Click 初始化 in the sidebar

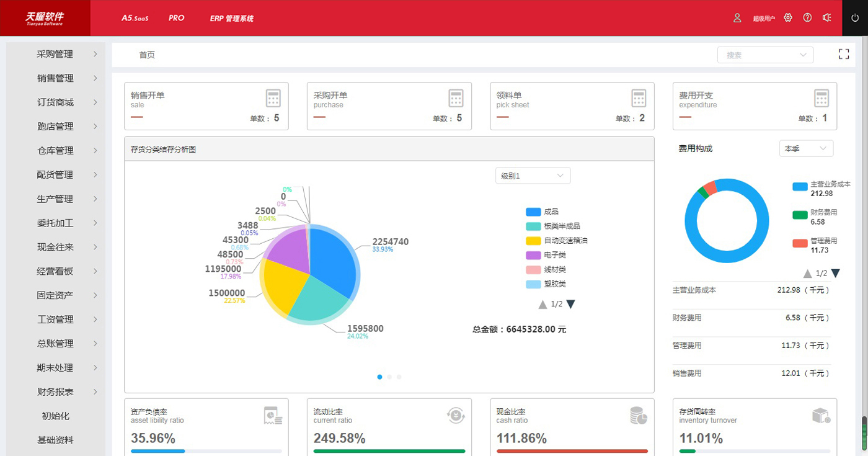(x=55, y=416)
